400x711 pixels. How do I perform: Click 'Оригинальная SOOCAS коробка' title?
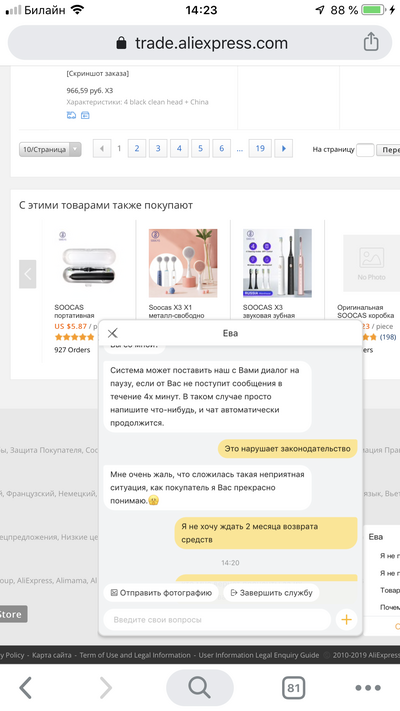point(366,311)
